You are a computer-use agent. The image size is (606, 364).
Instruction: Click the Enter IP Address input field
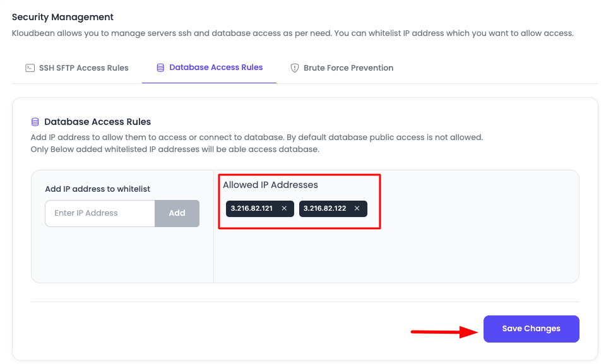99,213
